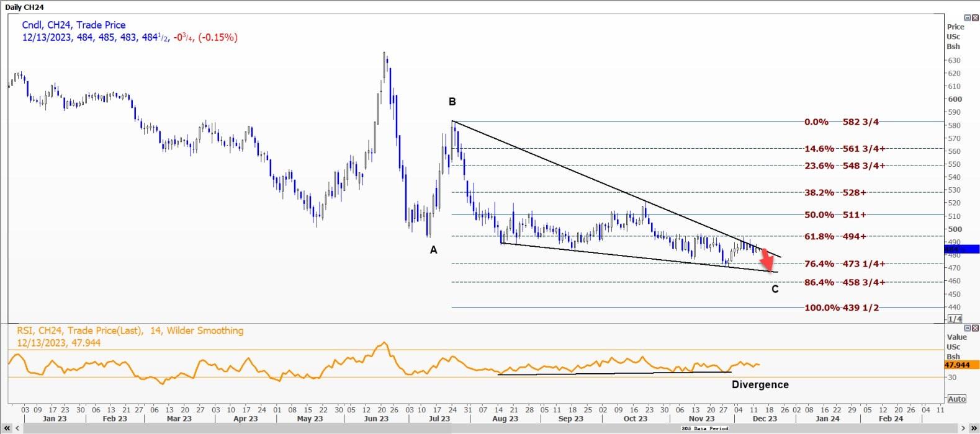This screenshot has width=980, height=434.
Task: Close the RSI indicator pane
Action: click(975, 327)
